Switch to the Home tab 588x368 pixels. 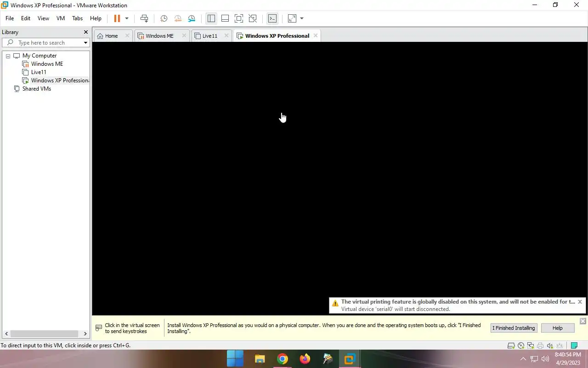(112, 36)
